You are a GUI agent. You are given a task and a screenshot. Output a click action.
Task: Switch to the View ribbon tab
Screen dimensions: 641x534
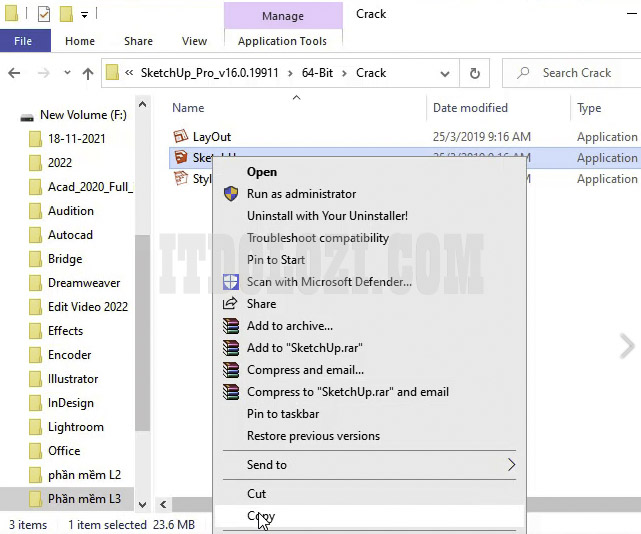point(194,41)
